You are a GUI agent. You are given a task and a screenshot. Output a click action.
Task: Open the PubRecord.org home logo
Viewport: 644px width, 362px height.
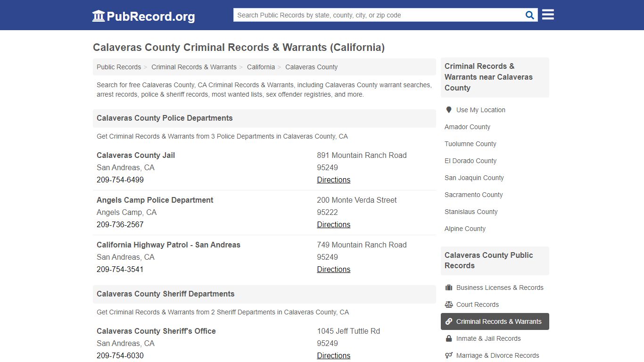tap(143, 16)
